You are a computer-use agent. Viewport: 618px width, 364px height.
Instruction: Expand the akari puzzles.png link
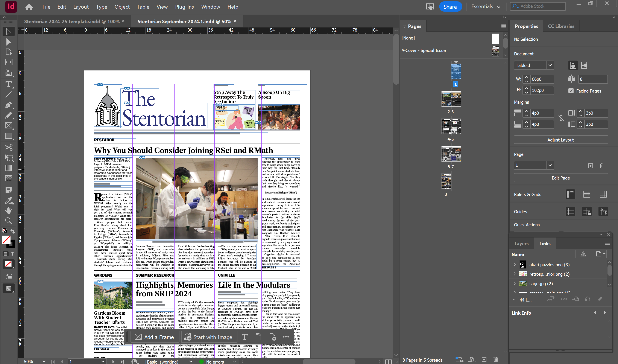(515, 264)
